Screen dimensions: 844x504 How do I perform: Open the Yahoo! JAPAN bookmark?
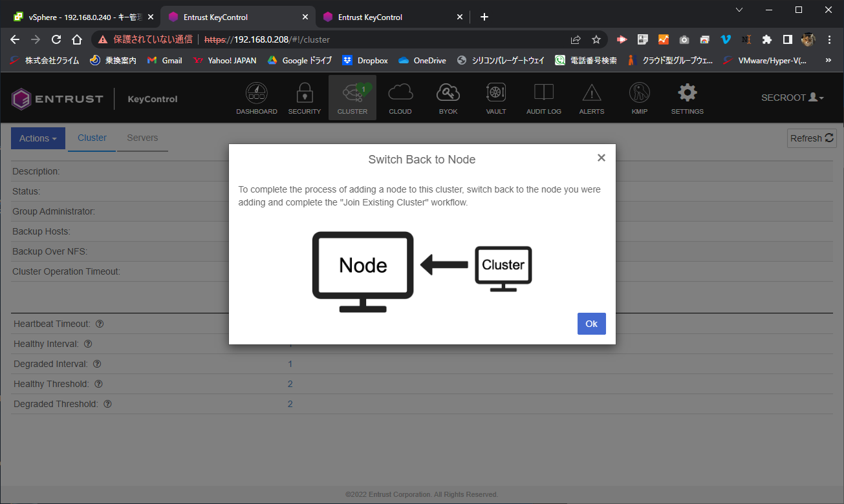coord(225,60)
